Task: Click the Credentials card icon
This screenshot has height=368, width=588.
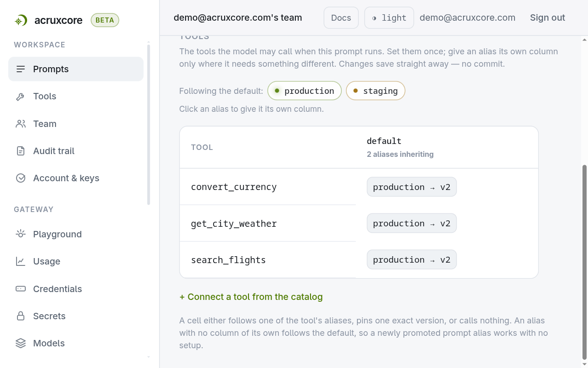Action: click(21, 289)
